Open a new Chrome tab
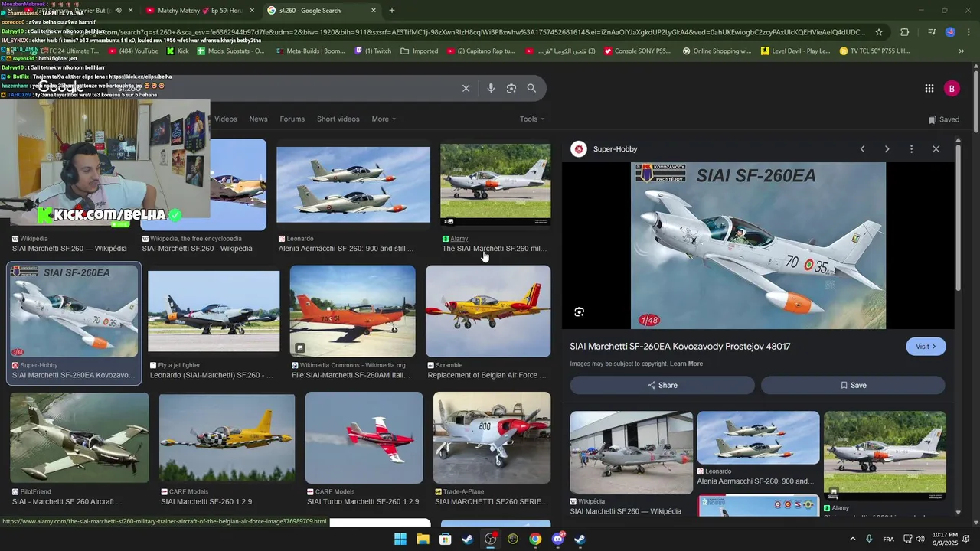Screen dimensions: 980x551 (x=392, y=11)
